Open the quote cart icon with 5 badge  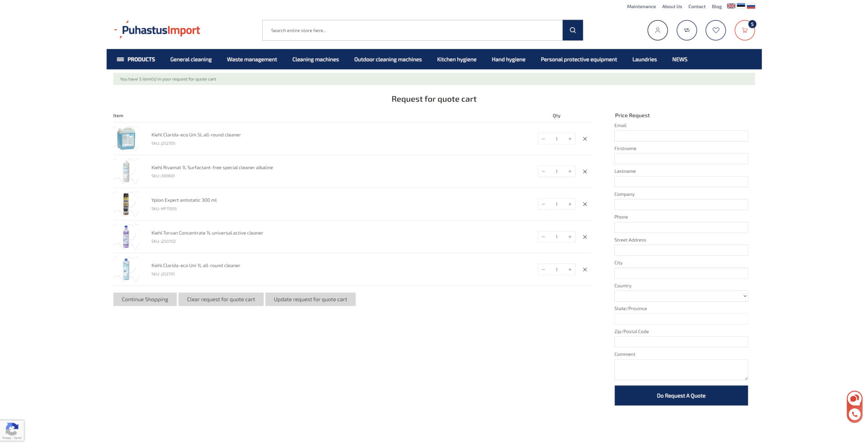coord(745,30)
